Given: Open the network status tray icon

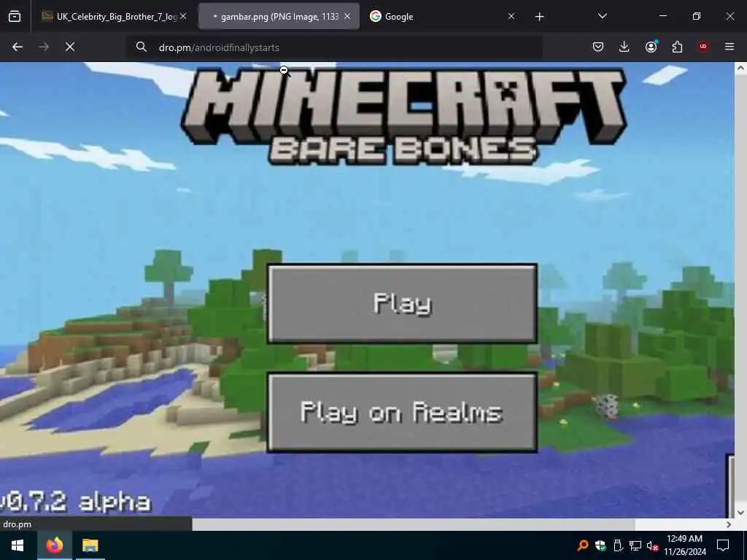Looking at the screenshot, I should tap(635, 545).
